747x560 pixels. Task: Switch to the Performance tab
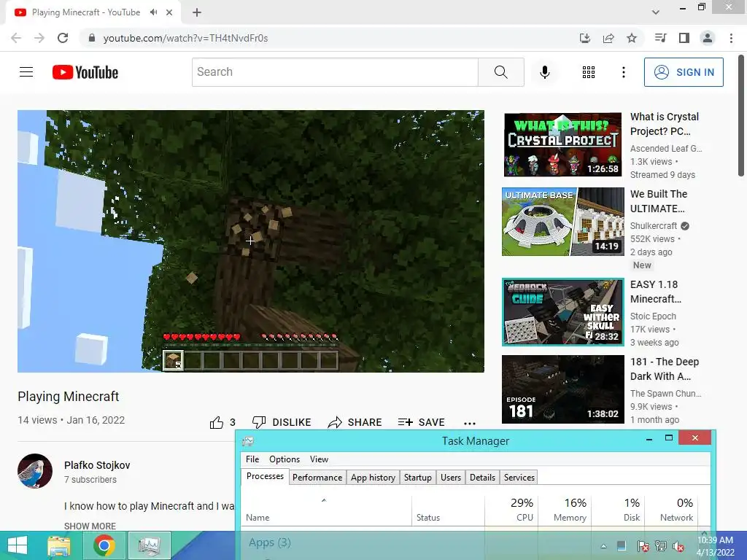click(317, 478)
